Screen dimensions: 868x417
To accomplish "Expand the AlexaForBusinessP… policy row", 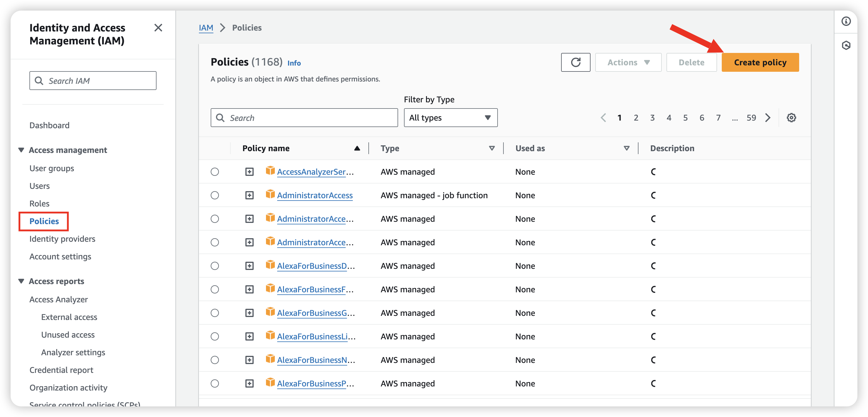I will [249, 384].
